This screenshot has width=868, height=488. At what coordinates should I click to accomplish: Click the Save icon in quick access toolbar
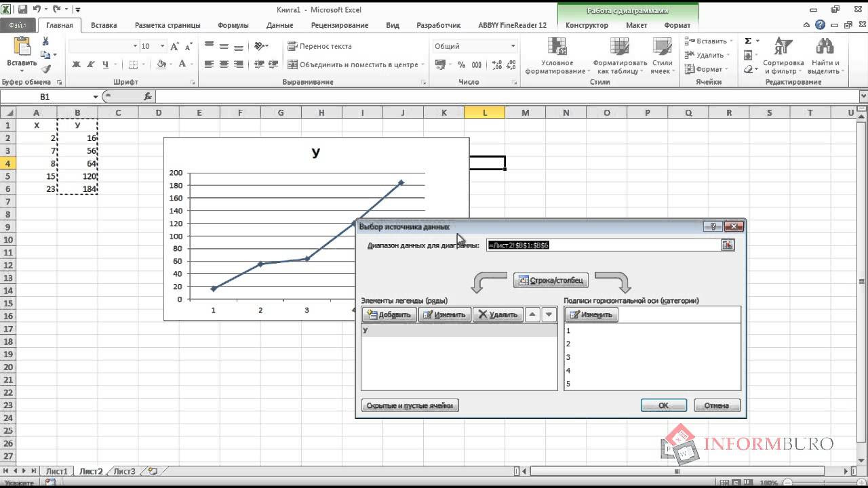22,9
